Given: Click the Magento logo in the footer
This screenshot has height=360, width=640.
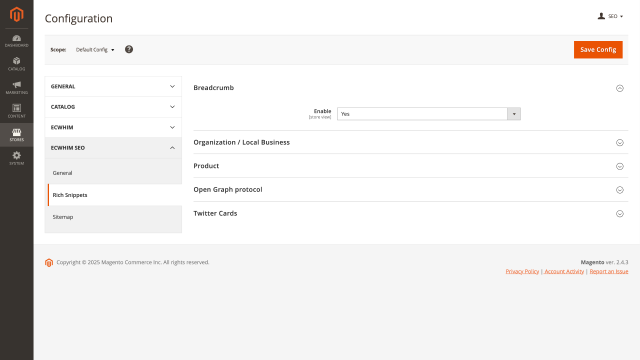Looking at the screenshot, I should [49, 262].
